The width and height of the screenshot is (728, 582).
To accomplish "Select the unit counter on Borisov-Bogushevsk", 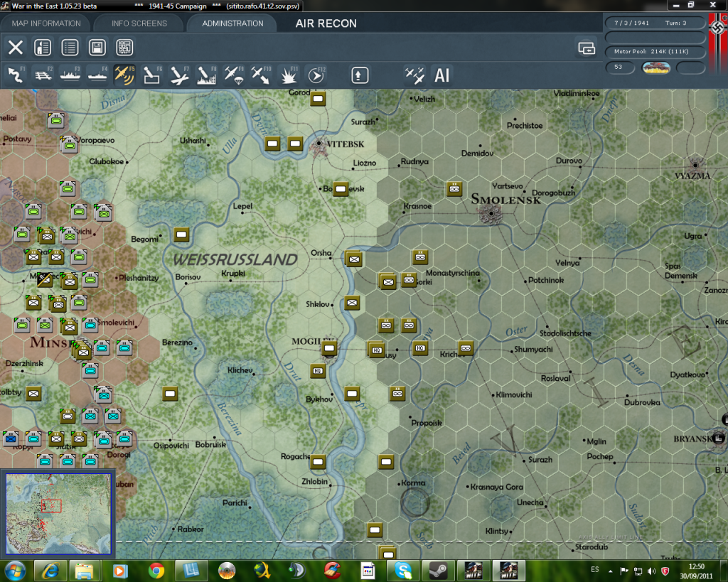I will [341, 189].
